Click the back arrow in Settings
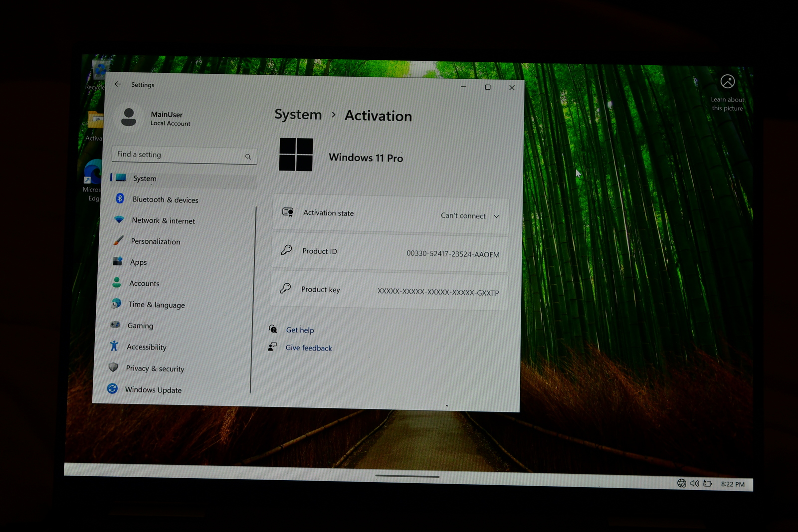Image resolution: width=798 pixels, height=532 pixels. 118,84
